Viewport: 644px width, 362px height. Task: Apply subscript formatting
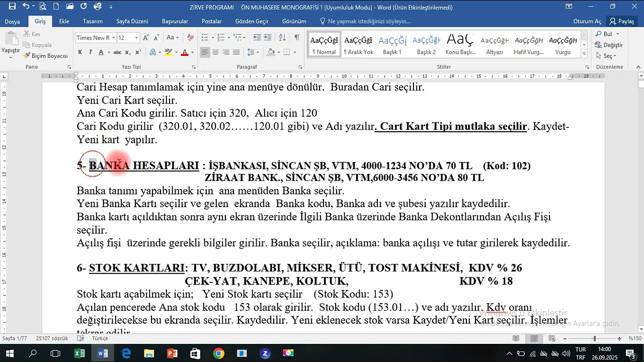point(128,52)
